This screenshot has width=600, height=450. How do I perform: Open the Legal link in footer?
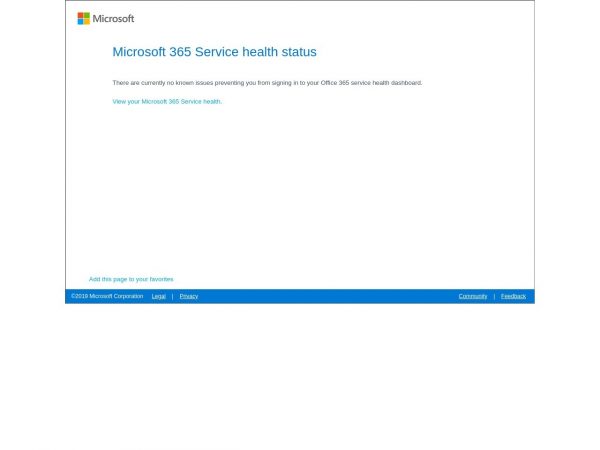click(x=159, y=296)
